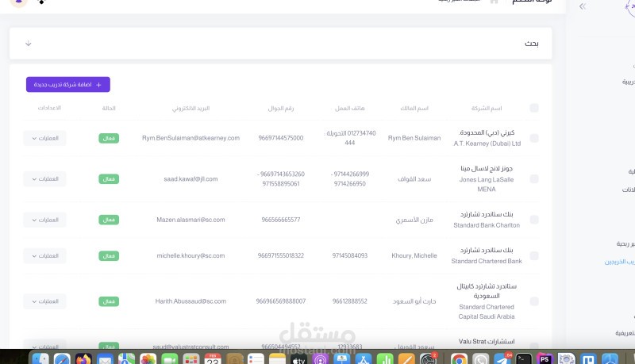
Task: Check the Standard Bank Charlton row checkbox
Action: (x=534, y=220)
